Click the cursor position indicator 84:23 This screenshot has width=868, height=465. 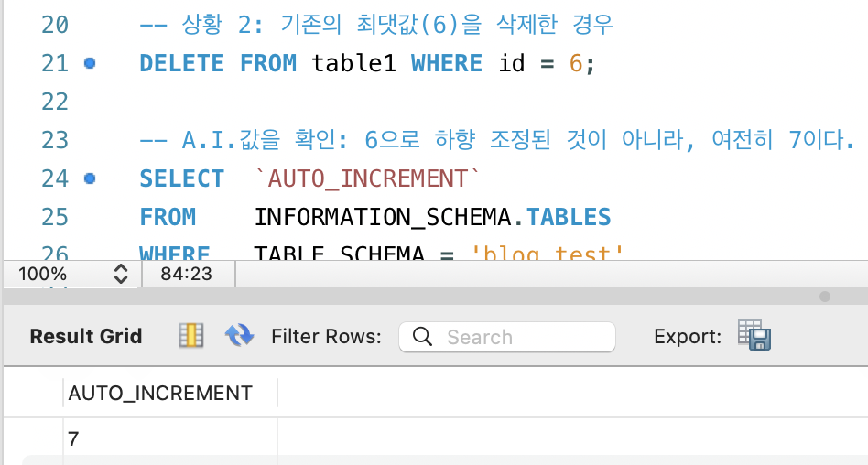pos(187,274)
